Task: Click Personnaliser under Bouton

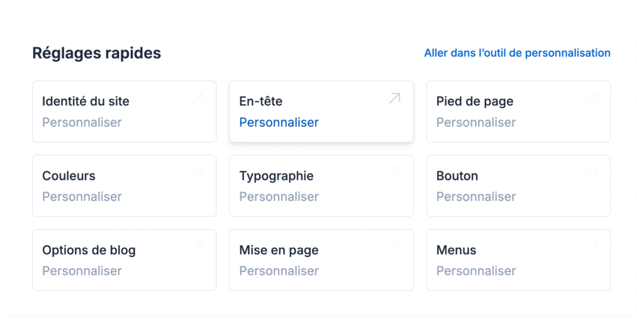Action: pyautogui.click(x=476, y=197)
